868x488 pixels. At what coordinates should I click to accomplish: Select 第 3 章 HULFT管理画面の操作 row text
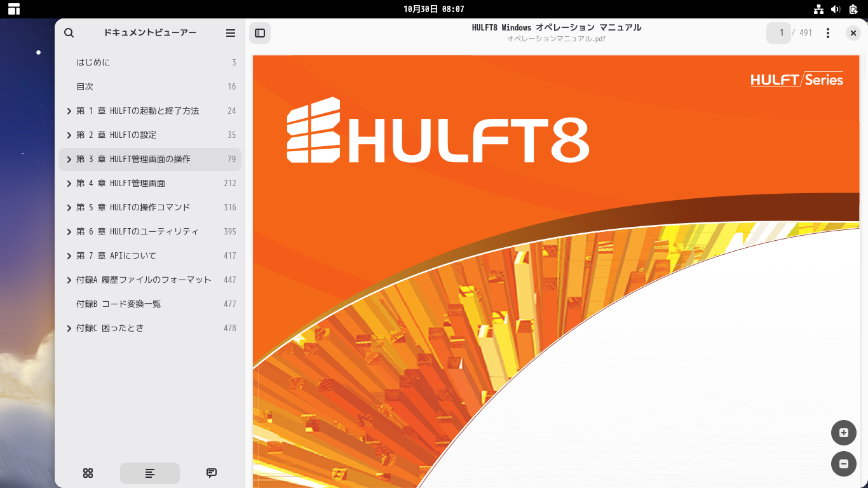pos(133,159)
